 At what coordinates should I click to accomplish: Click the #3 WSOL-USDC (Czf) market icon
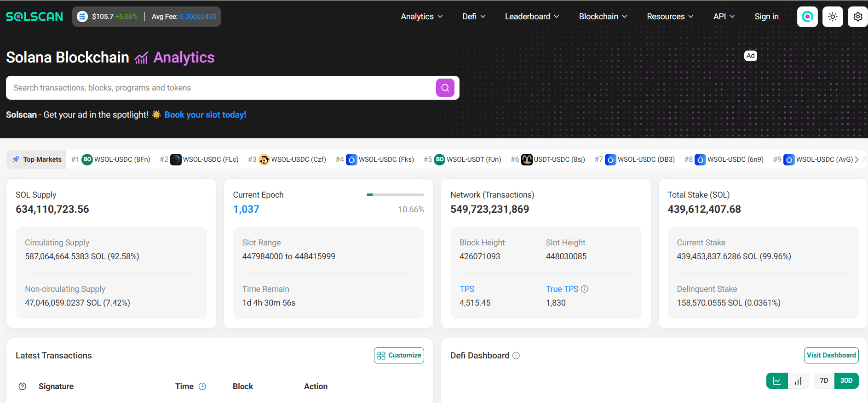264,159
